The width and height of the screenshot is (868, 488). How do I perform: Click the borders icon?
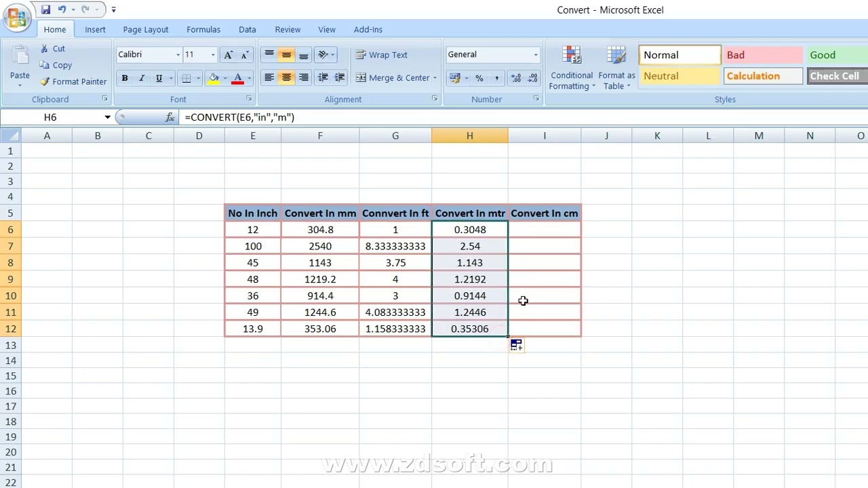click(x=186, y=78)
